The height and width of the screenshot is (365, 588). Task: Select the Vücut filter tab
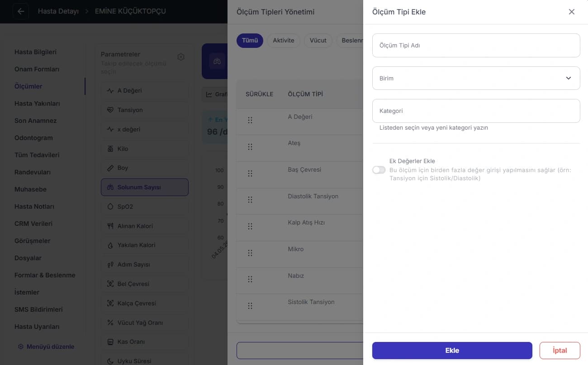[x=318, y=40]
